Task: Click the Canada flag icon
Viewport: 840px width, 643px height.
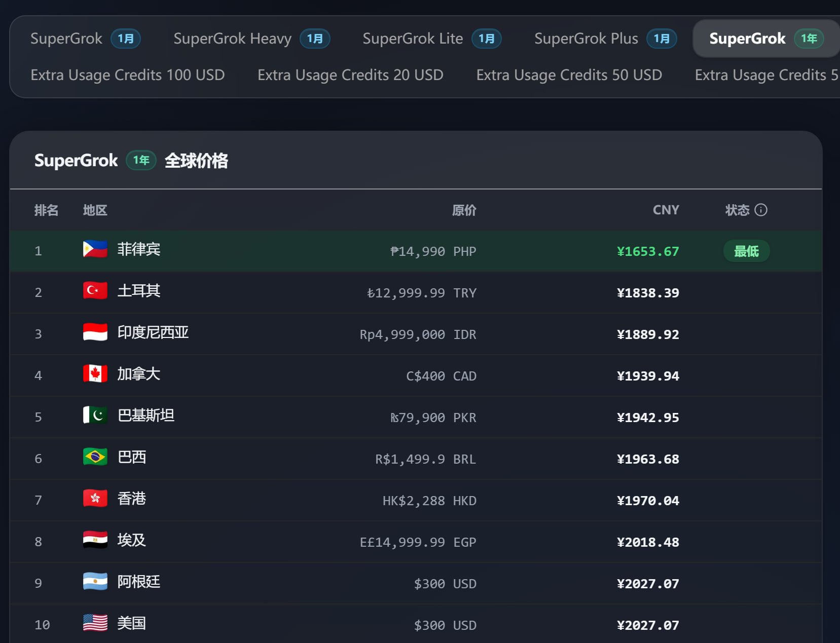Action: pos(95,374)
